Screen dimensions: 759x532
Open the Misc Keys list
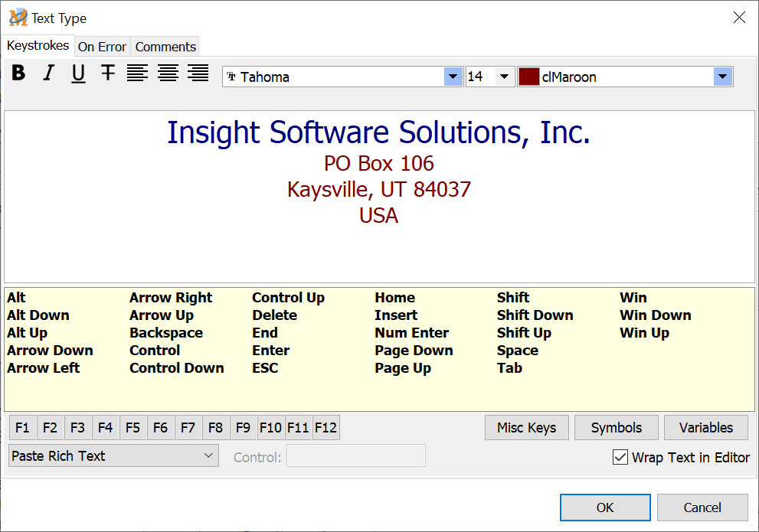[x=526, y=428]
